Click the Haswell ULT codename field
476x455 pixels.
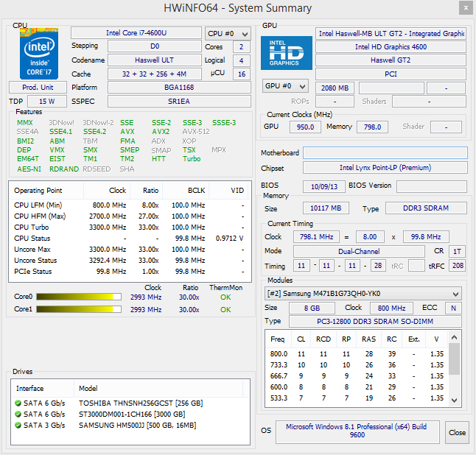tap(155, 60)
